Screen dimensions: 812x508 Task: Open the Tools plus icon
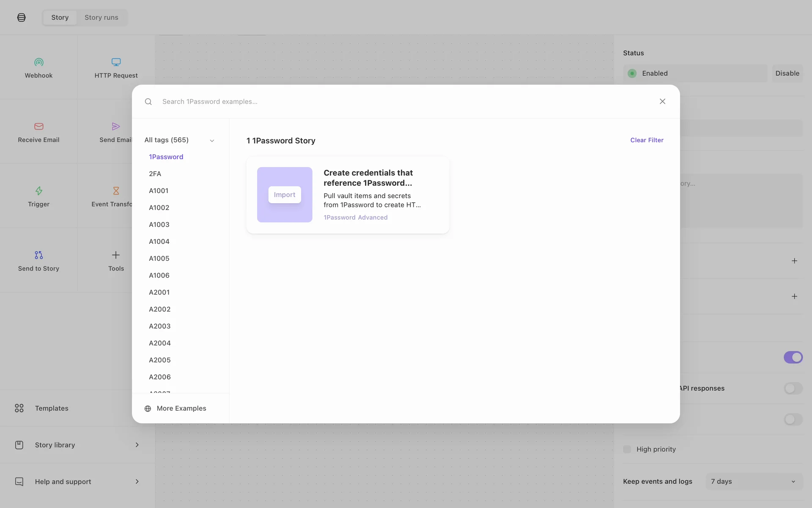(x=116, y=255)
